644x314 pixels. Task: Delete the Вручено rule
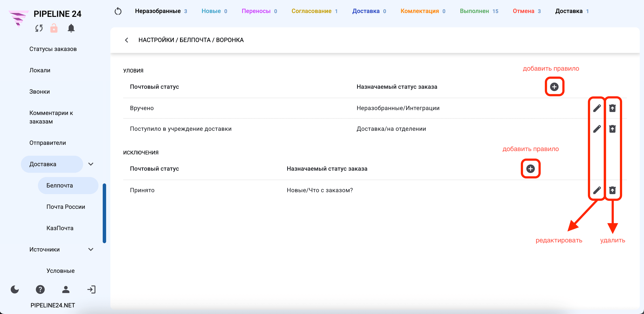612,108
